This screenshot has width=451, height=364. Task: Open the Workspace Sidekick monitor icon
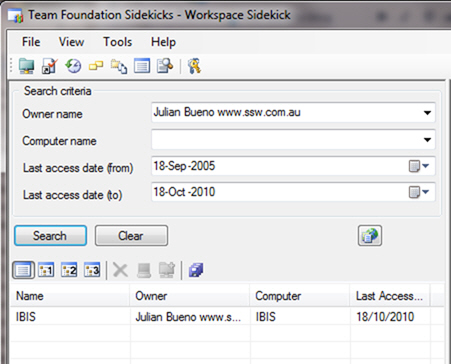pos(26,66)
